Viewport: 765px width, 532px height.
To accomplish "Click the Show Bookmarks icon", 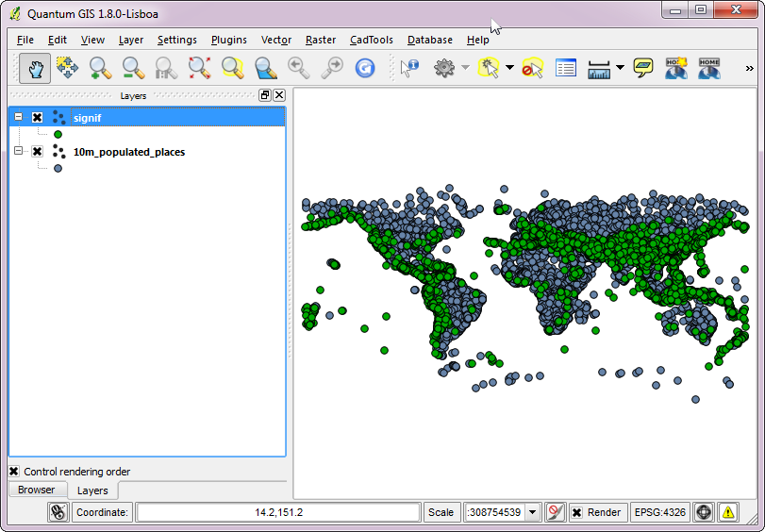I will [709, 68].
